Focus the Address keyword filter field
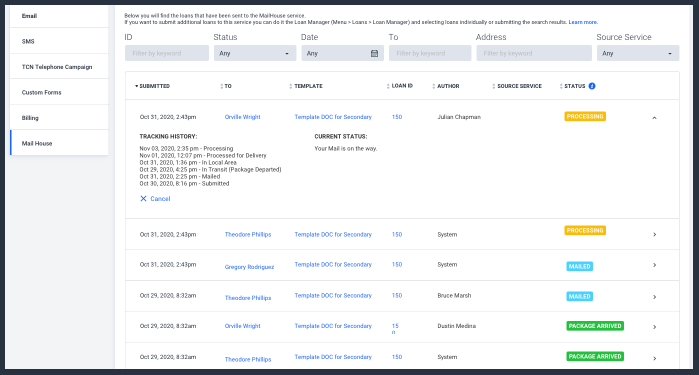699x375 pixels. [x=534, y=53]
